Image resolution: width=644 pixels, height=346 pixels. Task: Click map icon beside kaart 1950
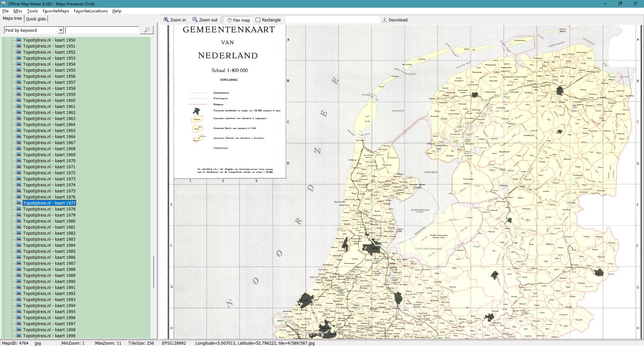tap(19, 40)
